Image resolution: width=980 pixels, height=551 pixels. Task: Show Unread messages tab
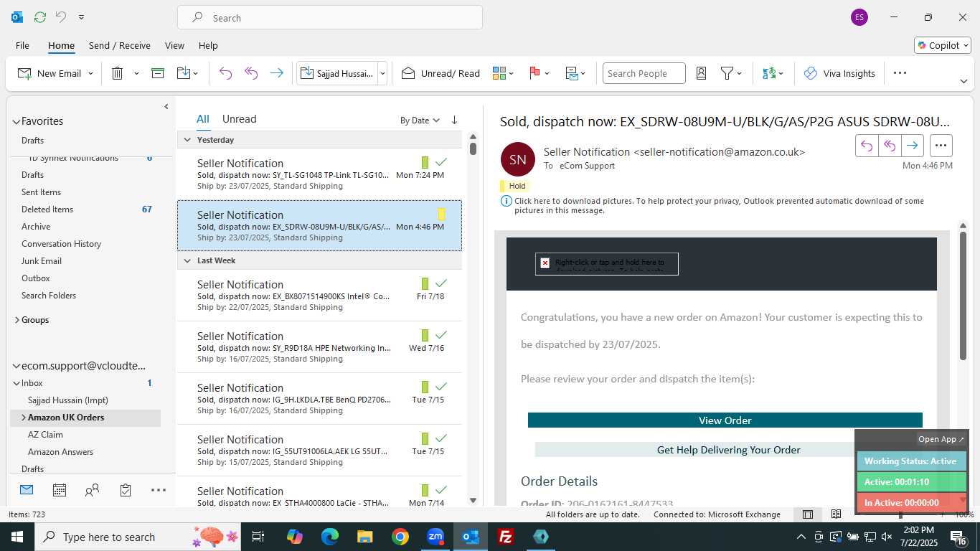click(239, 119)
